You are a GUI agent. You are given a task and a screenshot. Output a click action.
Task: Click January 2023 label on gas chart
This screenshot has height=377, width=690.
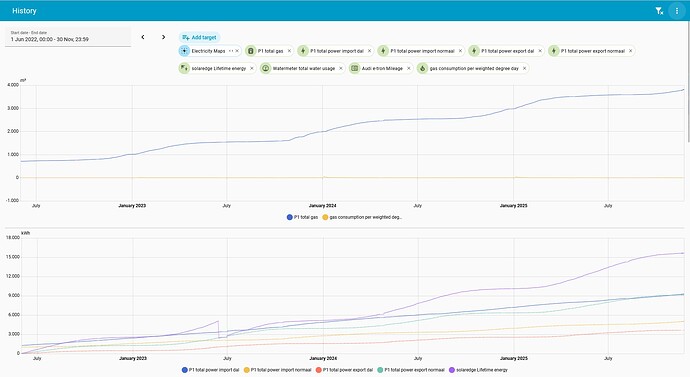click(132, 206)
